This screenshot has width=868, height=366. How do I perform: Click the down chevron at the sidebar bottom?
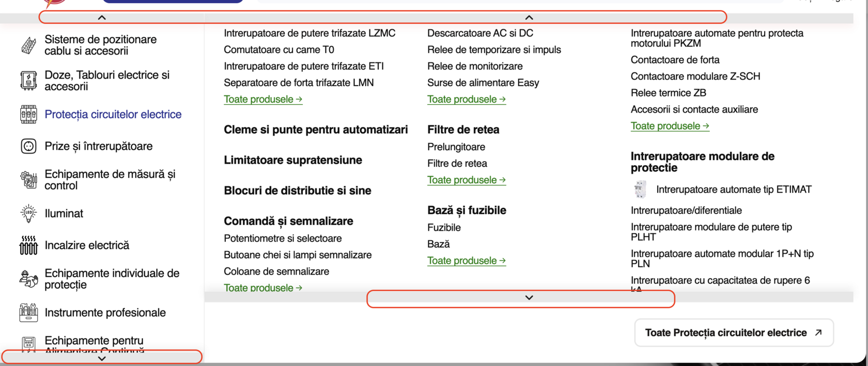[x=102, y=358]
